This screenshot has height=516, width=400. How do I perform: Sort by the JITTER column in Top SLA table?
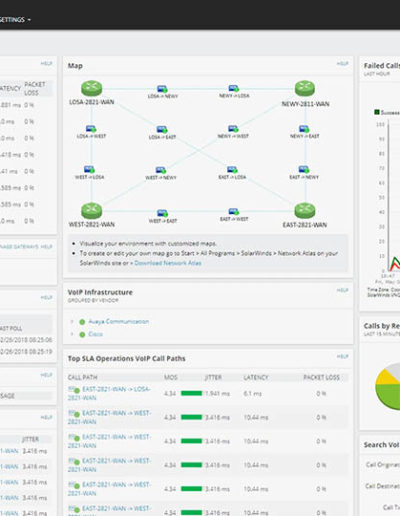pos(213,377)
